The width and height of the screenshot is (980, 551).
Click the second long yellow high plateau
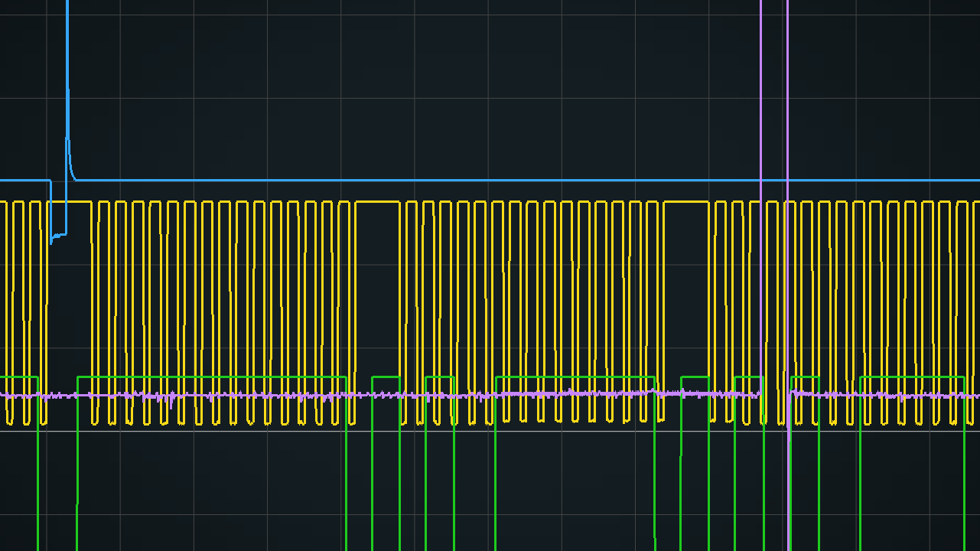pos(686,202)
